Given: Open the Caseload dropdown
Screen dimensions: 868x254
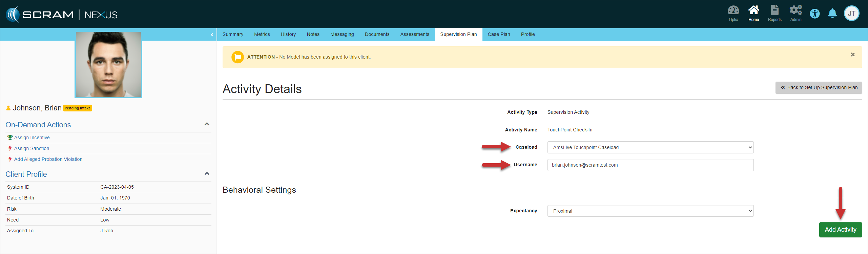Looking at the screenshot, I should pos(650,147).
